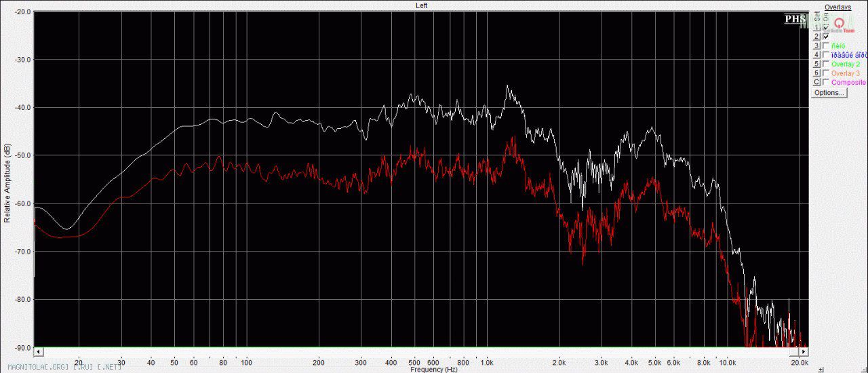Click the 10.0k frequency axis value
868x373 pixels.
[728, 362]
